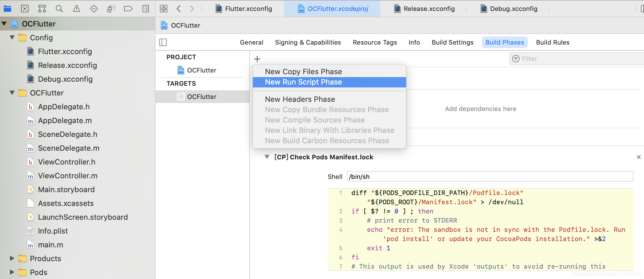This screenshot has width=644, height=279.
Task: Click the related items grid icon
Action: click(x=164, y=9)
